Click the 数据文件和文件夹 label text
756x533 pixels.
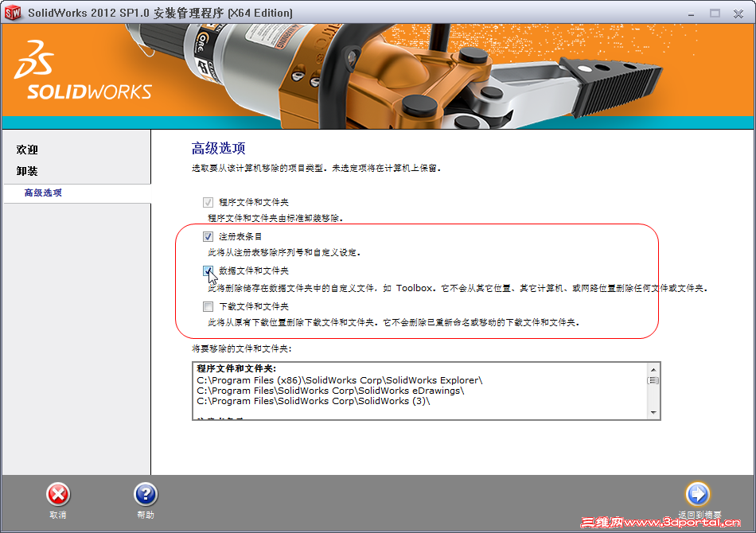(254, 270)
